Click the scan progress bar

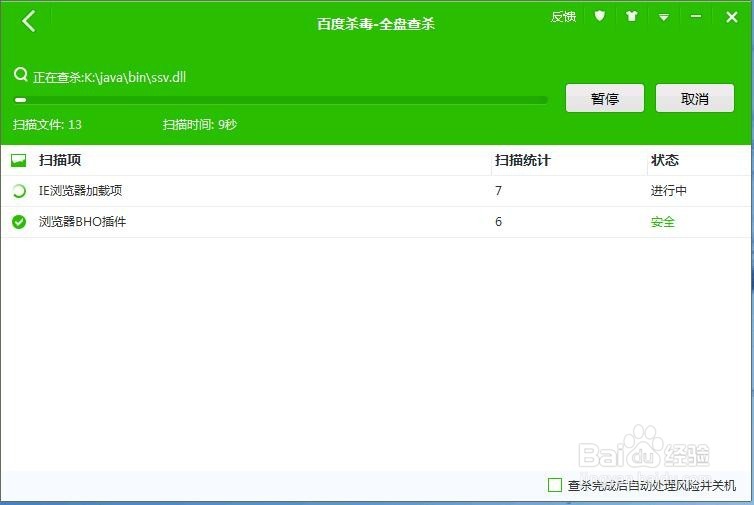281,100
